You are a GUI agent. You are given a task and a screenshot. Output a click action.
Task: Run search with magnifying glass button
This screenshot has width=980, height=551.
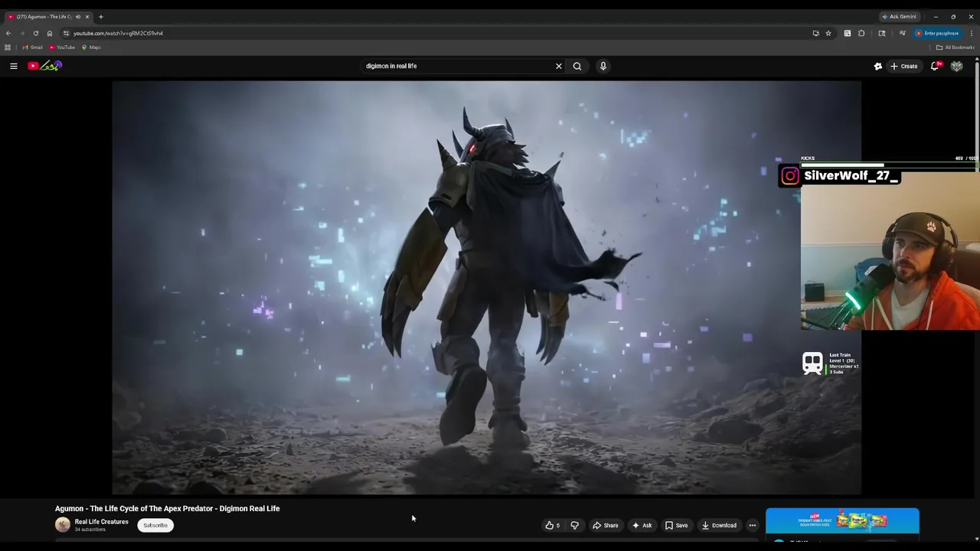(577, 66)
